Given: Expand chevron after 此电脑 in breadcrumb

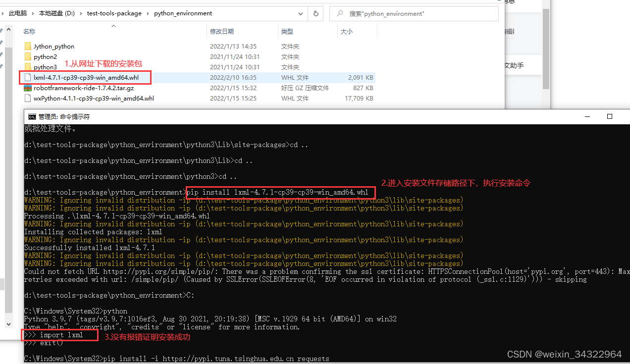Looking at the screenshot, I should (33, 14).
